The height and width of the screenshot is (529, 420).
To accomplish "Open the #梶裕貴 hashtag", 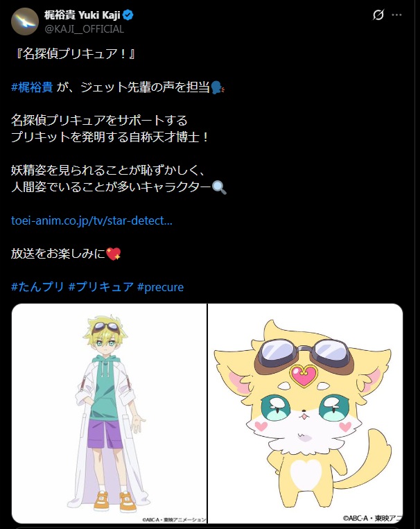I will (x=32, y=87).
